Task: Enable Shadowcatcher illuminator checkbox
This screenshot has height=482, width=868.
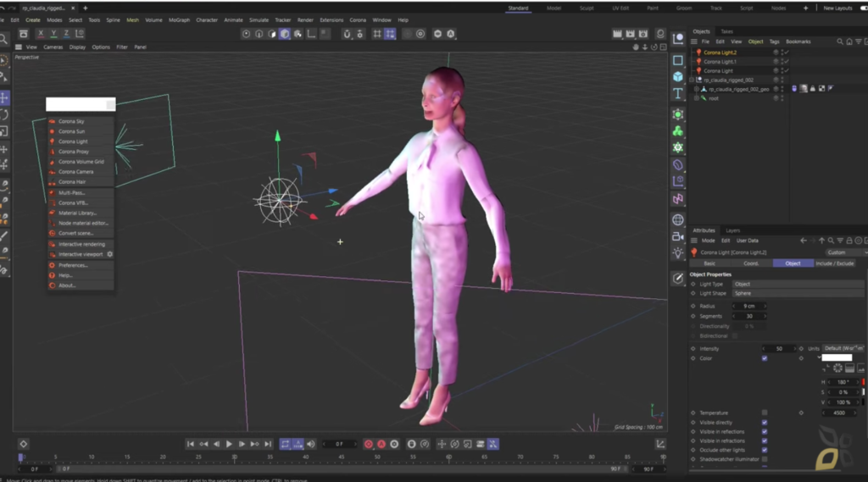Action: tap(765, 459)
